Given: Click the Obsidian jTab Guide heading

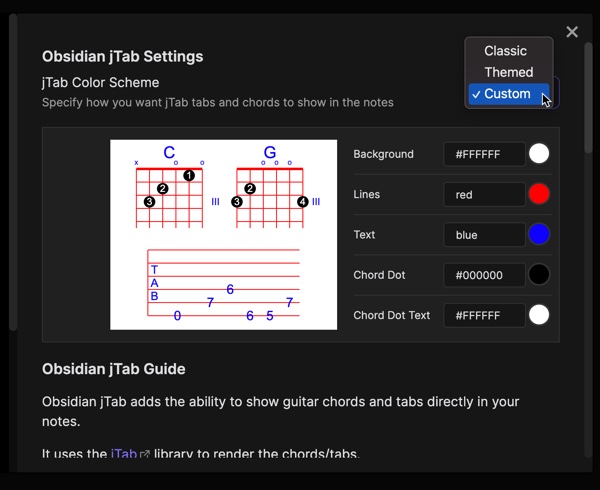Looking at the screenshot, I should [x=114, y=369].
